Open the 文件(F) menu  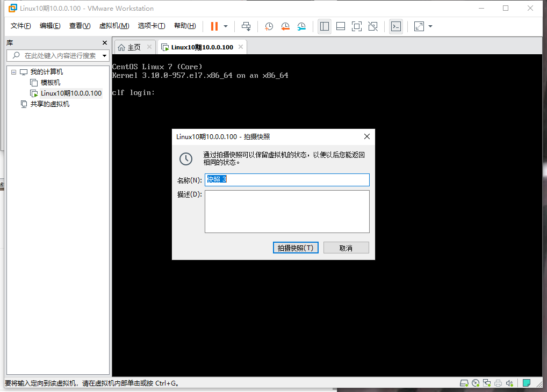(20, 26)
